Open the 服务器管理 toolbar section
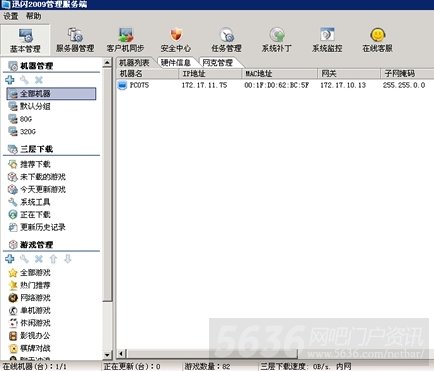 point(75,40)
